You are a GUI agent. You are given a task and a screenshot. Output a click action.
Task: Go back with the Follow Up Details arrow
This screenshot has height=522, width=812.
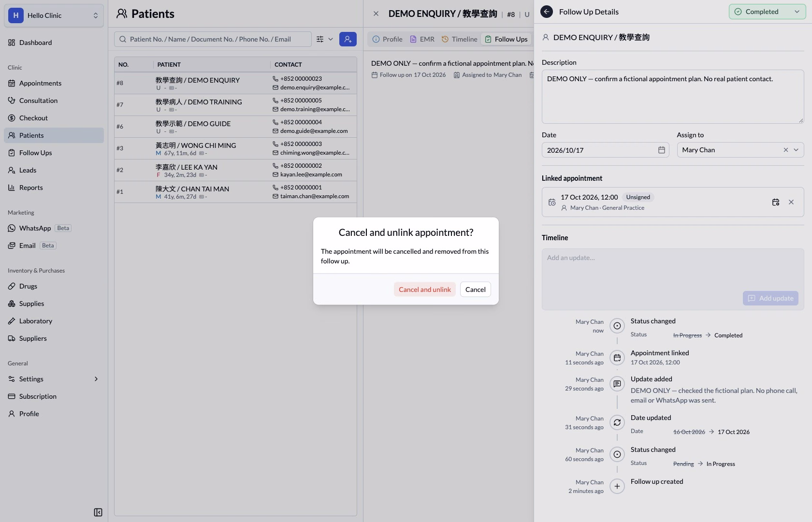click(x=547, y=12)
